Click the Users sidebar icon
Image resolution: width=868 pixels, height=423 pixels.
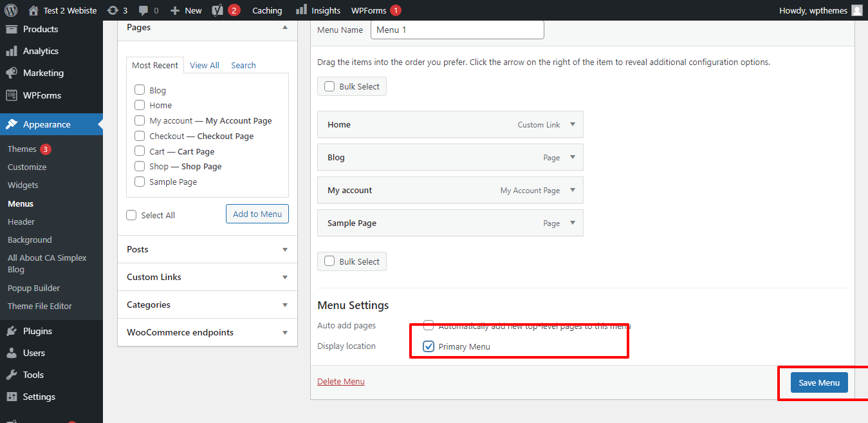[11, 353]
